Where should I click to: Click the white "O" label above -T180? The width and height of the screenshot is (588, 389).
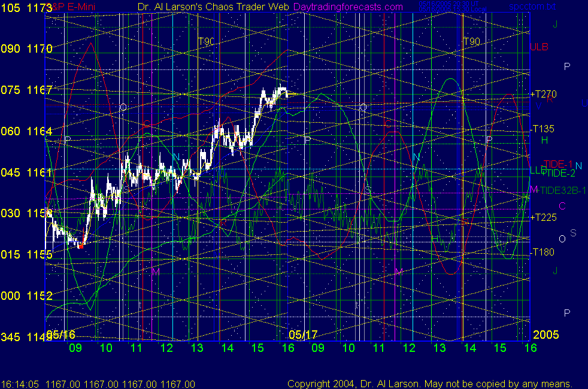[562, 239]
